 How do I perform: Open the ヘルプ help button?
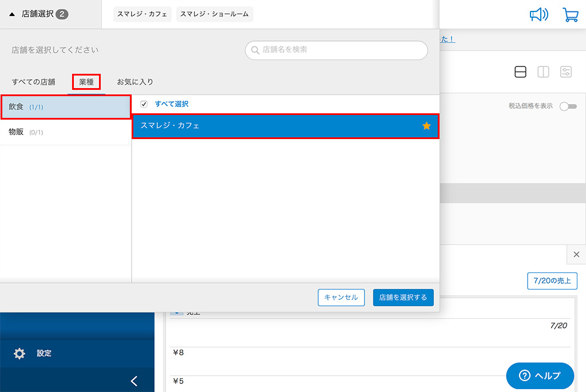(x=540, y=375)
